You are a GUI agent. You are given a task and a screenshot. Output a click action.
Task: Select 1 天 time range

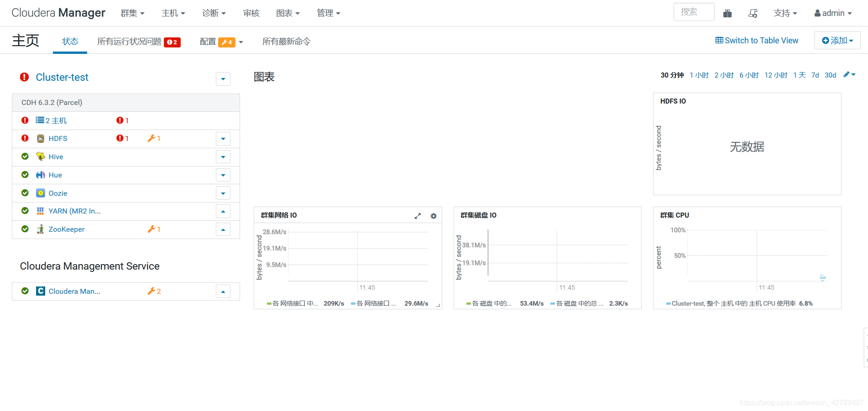(800, 75)
